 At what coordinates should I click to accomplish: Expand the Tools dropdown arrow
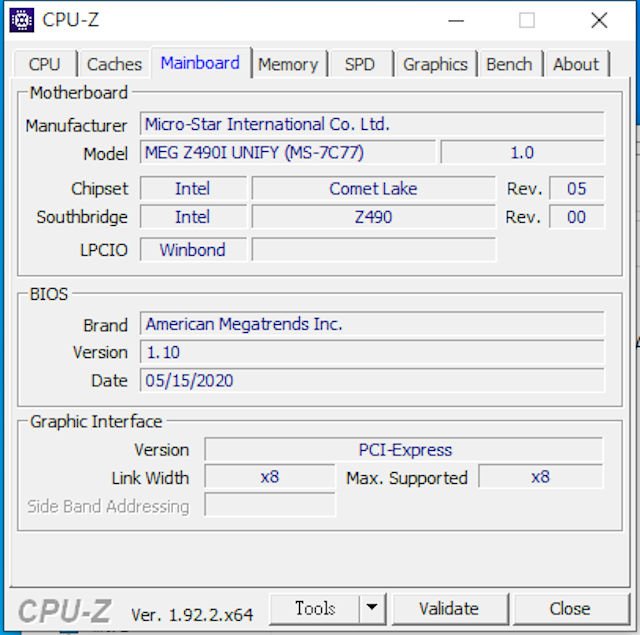coord(372,608)
